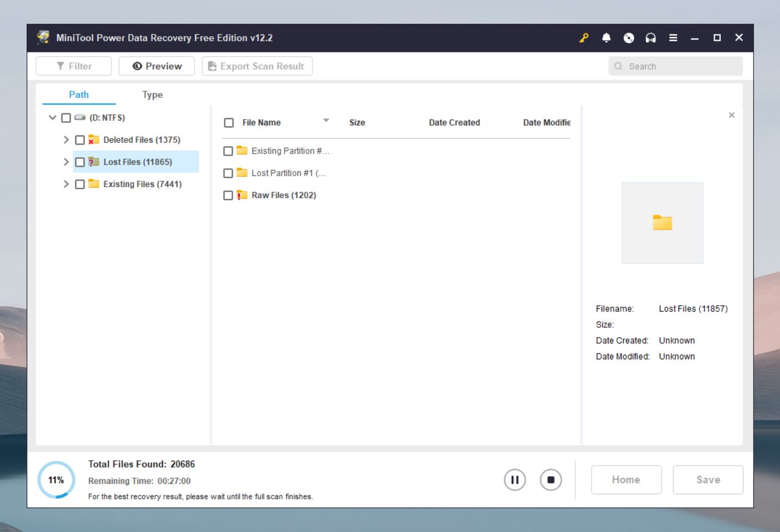Click the Search input field
Viewport: 780px width, 532px height.
675,66
